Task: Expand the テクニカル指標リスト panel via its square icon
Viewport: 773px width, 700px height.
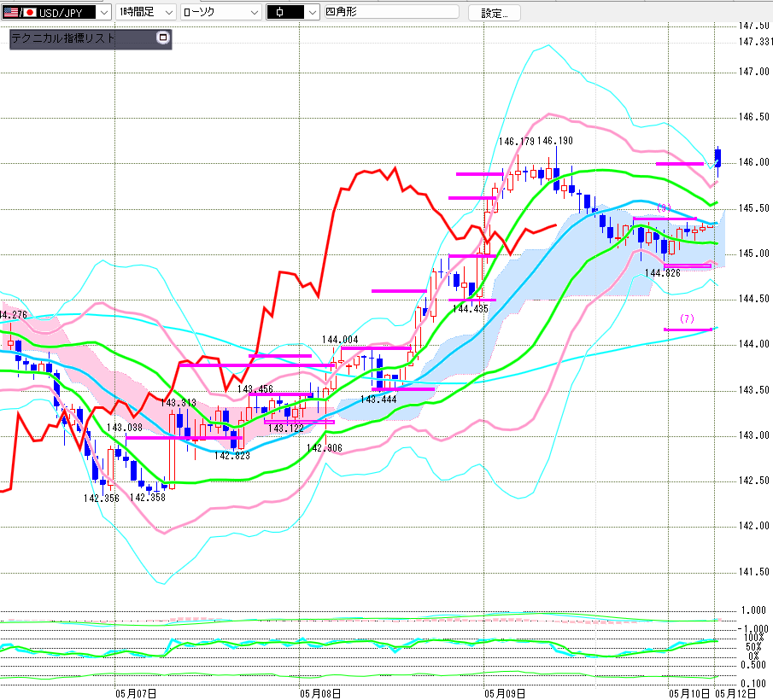Action: [x=163, y=38]
